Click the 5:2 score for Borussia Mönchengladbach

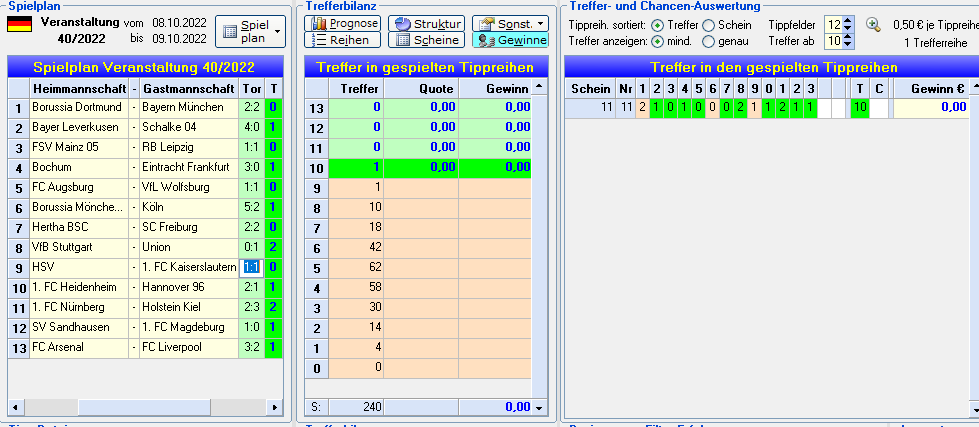tap(252, 207)
